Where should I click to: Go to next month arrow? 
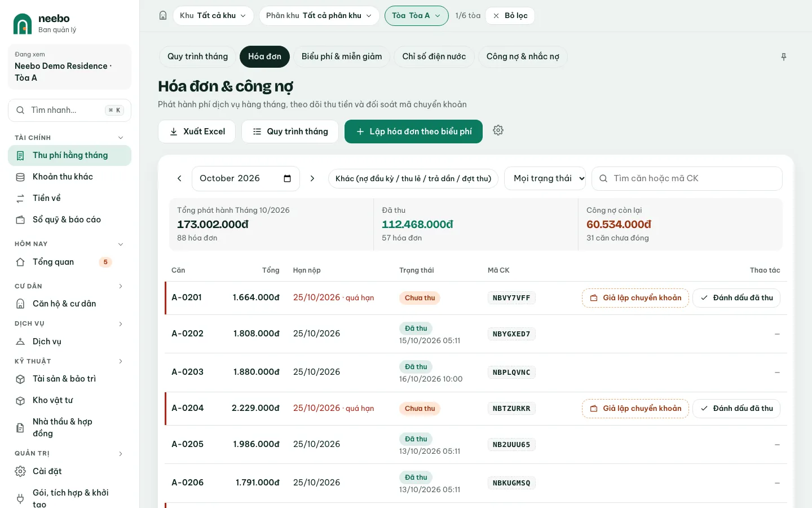[312, 178]
